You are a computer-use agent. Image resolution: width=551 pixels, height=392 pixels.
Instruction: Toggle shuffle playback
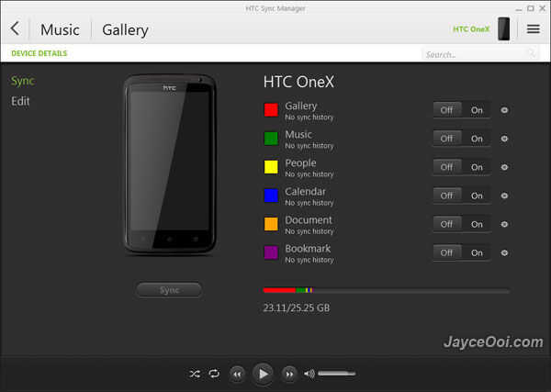(x=195, y=374)
